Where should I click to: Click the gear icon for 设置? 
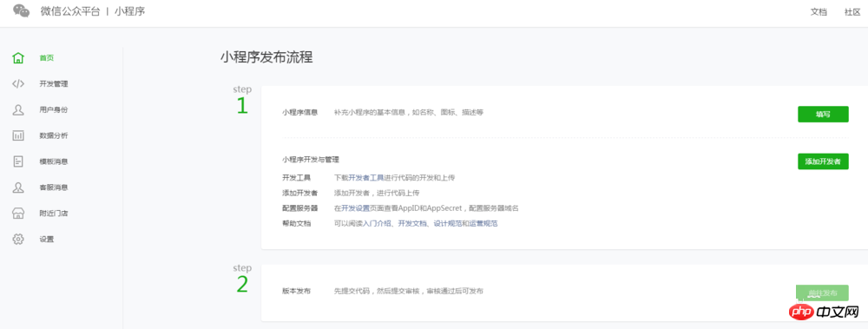coord(18,240)
